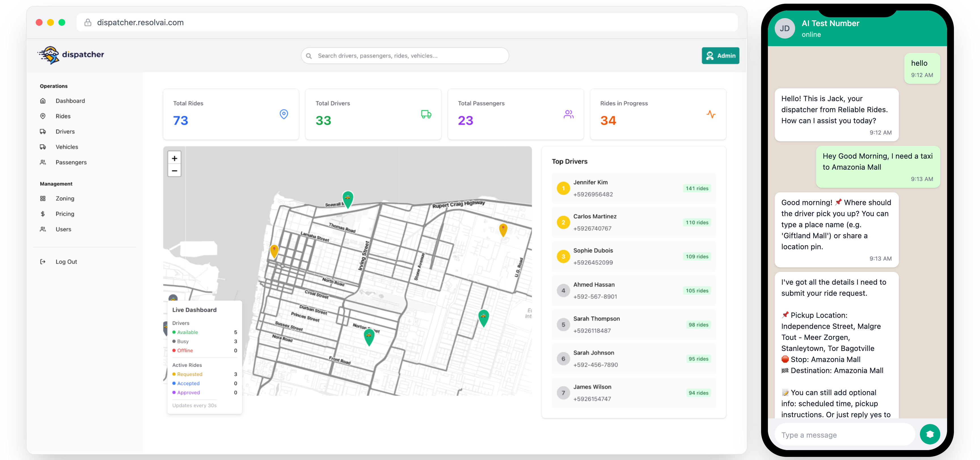The height and width of the screenshot is (460, 980).
Task: Click the map zoom in plus button
Action: 174,158
